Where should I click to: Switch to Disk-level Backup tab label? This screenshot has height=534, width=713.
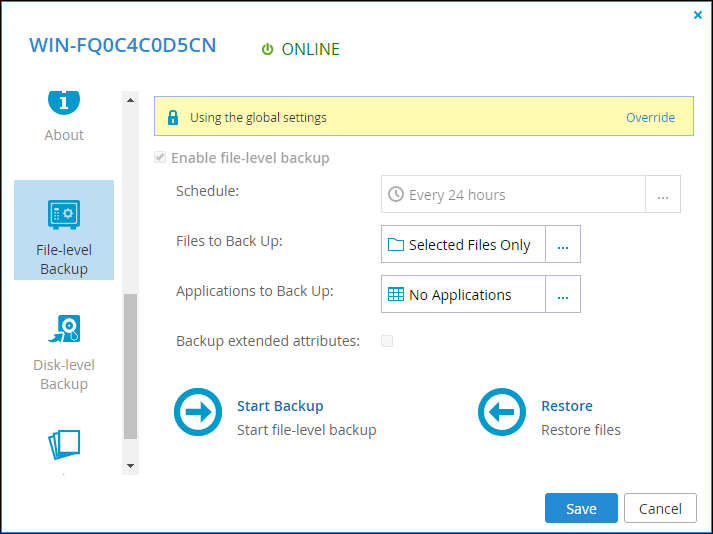[x=64, y=374]
